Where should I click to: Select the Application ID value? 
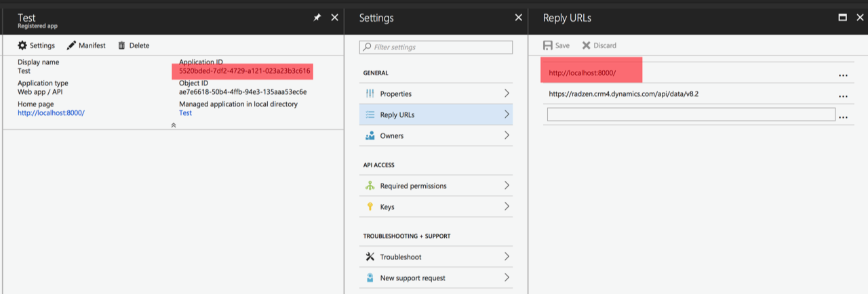[245, 70]
